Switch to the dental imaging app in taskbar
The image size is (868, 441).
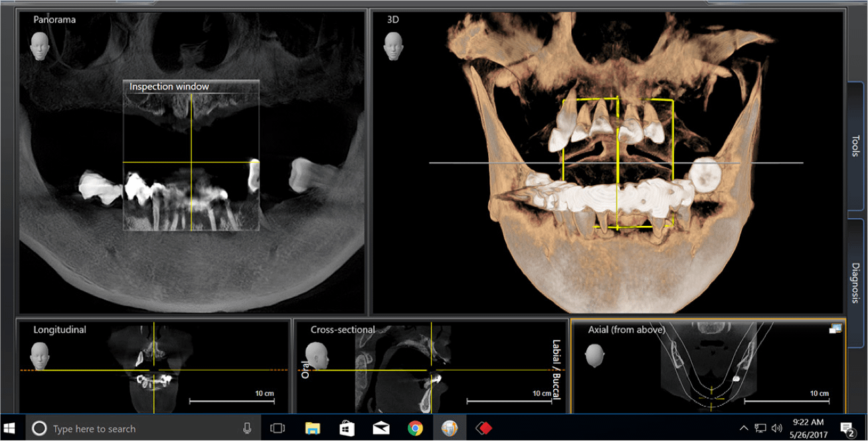[x=450, y=428]
